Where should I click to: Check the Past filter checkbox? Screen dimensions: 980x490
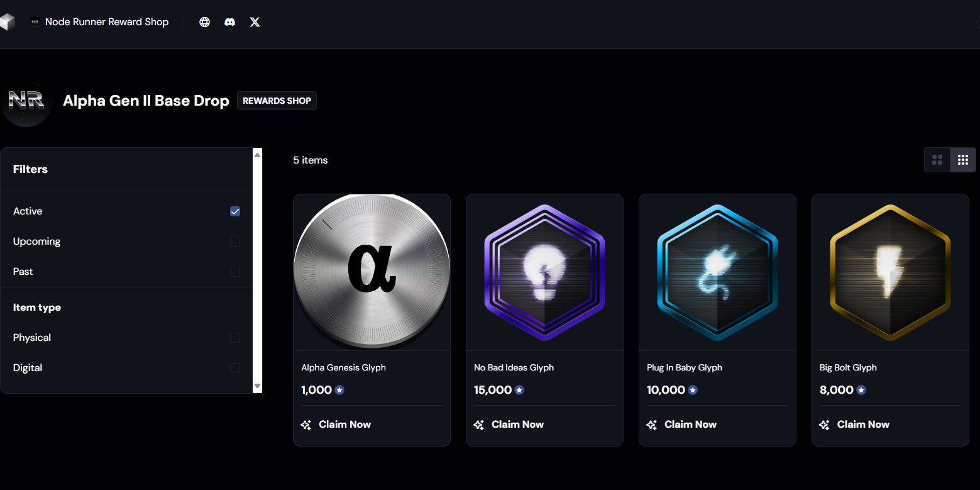pos(235,272)
